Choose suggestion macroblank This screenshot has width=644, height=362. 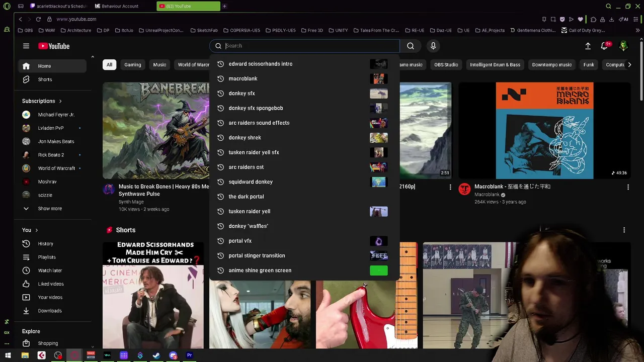(x=304, y=78)
